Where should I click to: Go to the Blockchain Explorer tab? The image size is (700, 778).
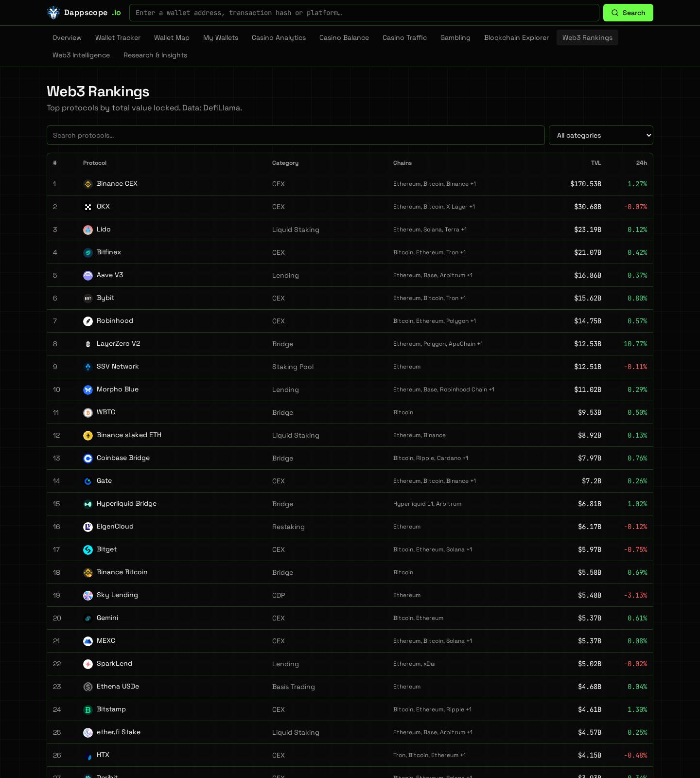[x=516, y=37]
